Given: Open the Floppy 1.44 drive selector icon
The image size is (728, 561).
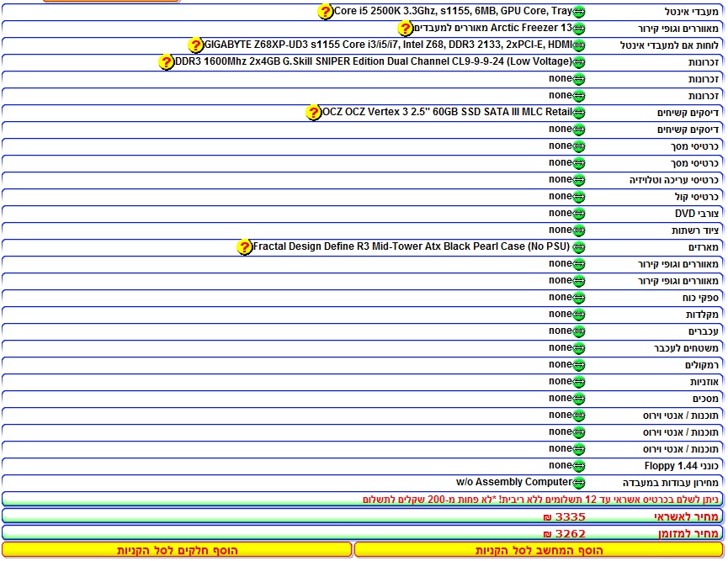Looking at the screenshot, I should coord(579,466).
